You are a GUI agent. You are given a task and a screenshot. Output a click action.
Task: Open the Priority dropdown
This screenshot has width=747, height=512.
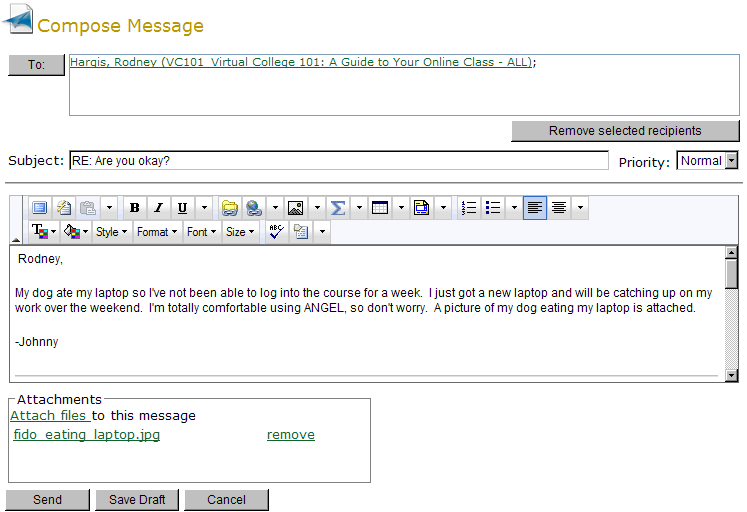(707, 161)
